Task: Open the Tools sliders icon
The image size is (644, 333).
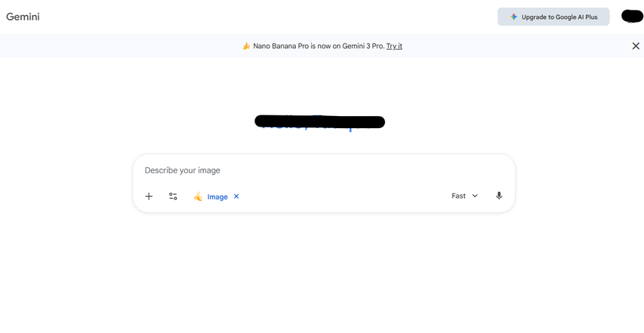Action: pyautogui.click(x=173, y=197)
